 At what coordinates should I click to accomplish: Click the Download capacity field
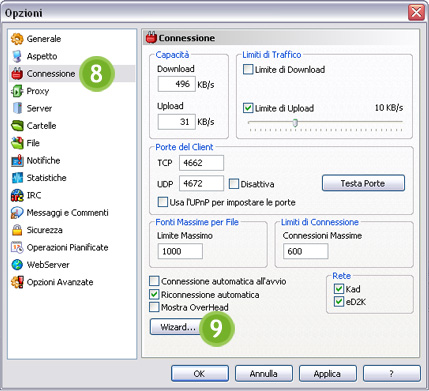click(177, 84)
